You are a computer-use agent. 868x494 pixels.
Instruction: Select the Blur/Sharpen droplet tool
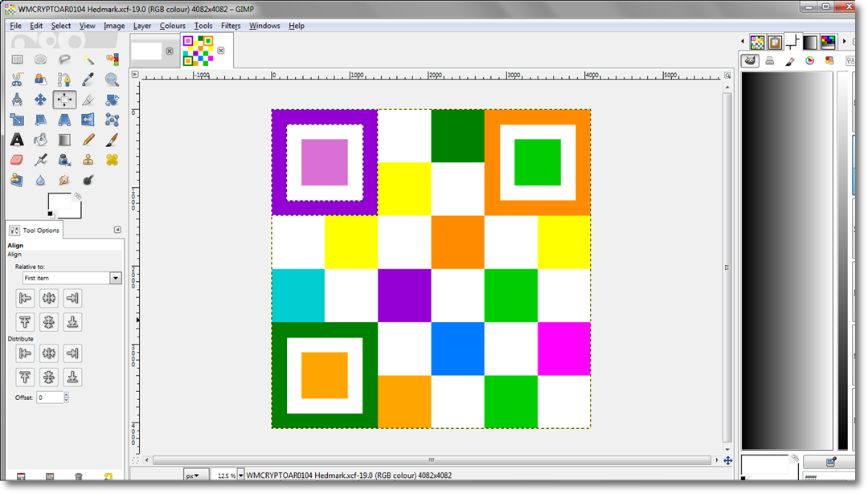click(x=40, y=180)
